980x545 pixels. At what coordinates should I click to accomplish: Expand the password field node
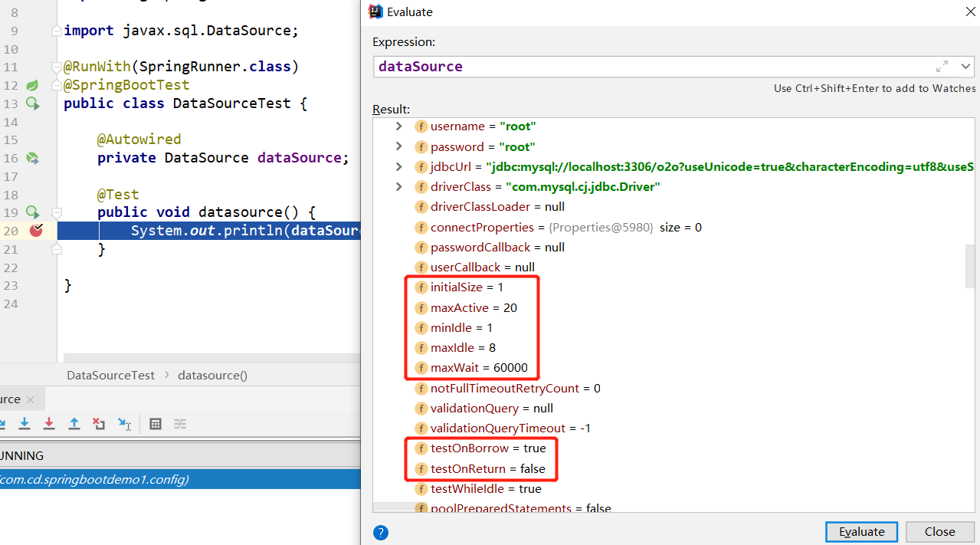(x=398, y=146)
